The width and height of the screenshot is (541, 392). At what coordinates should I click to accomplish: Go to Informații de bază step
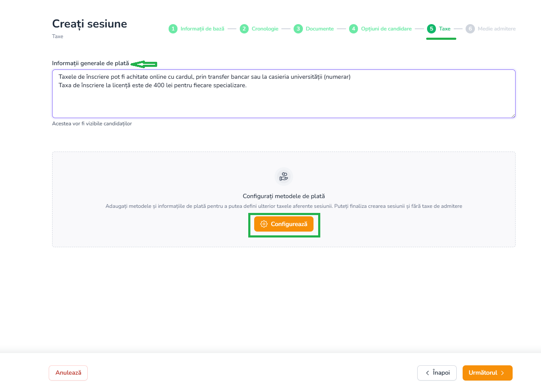203,29
